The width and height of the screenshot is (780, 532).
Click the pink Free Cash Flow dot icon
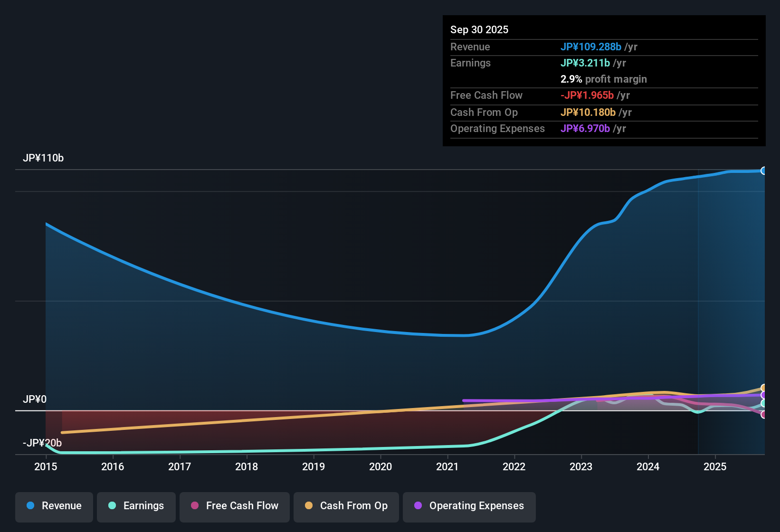[x=194, y=506]
